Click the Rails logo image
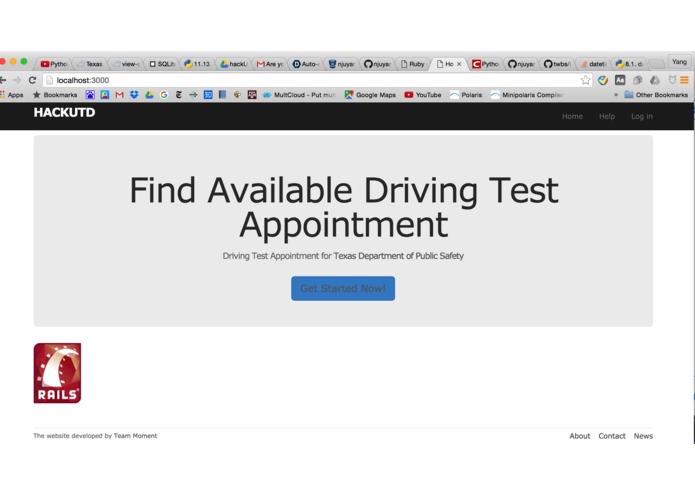695x494 pixels. point(57,373)
